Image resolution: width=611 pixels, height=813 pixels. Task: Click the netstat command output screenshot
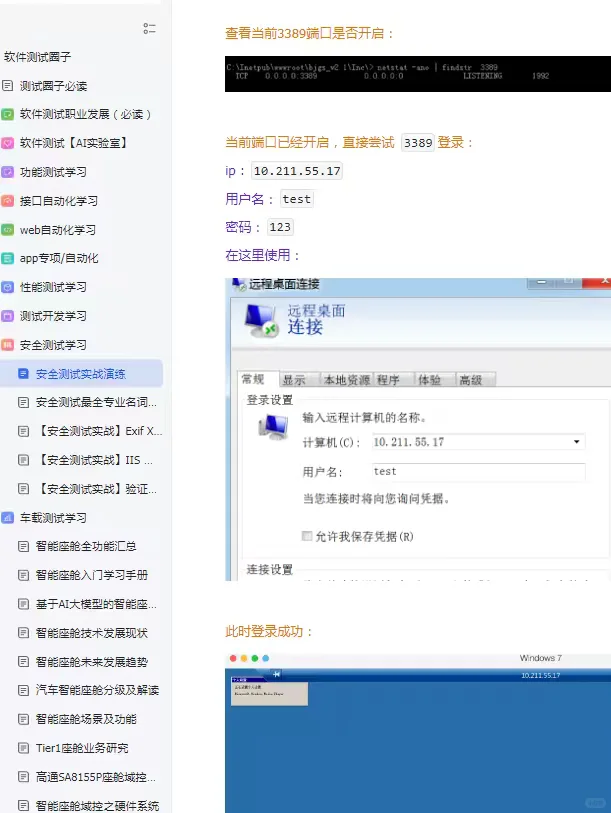[418, 74]
